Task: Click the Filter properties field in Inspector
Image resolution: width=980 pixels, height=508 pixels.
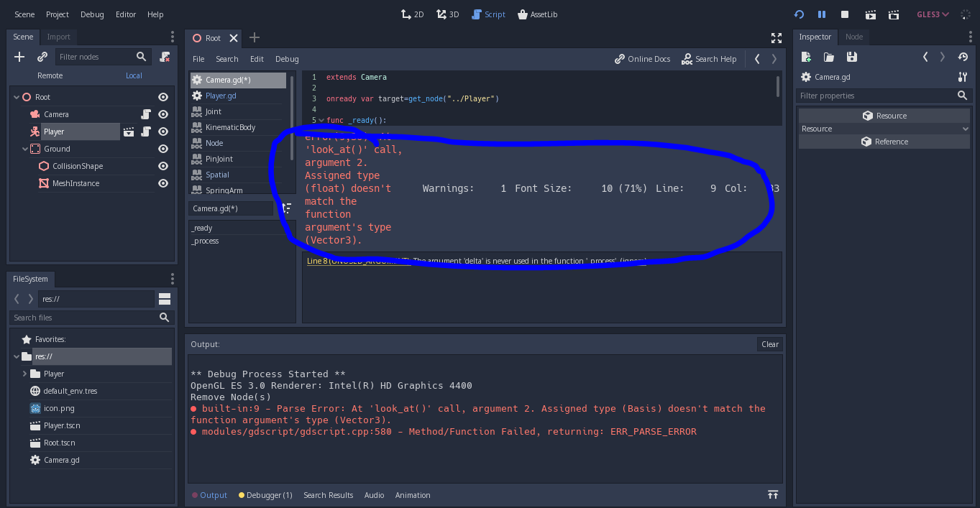Action: pos(877,95)
